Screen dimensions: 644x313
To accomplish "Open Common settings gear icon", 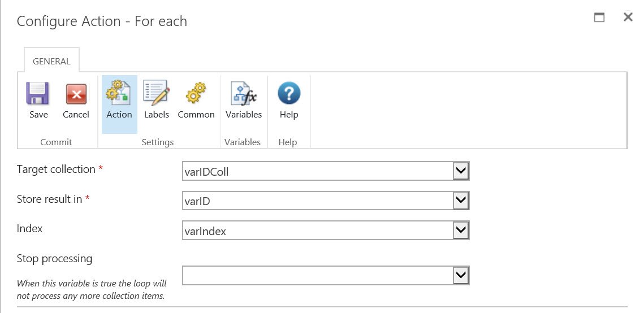I will 196,94.
